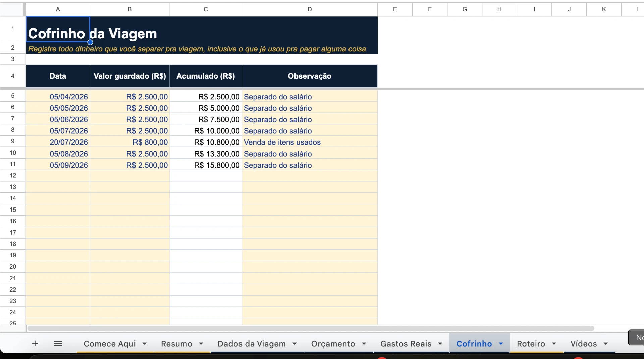The height and width of the screenshot is (359, 644).
Task: Open Gastos Reais tab dropdown arrow
Action: click(x=440, y=344)
